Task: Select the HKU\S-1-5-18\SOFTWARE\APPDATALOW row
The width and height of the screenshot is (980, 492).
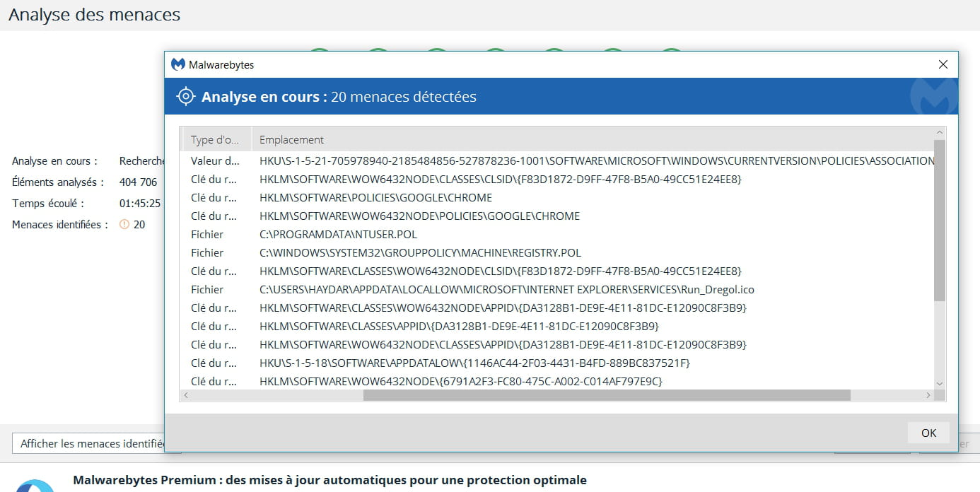Action: [558, 363]
